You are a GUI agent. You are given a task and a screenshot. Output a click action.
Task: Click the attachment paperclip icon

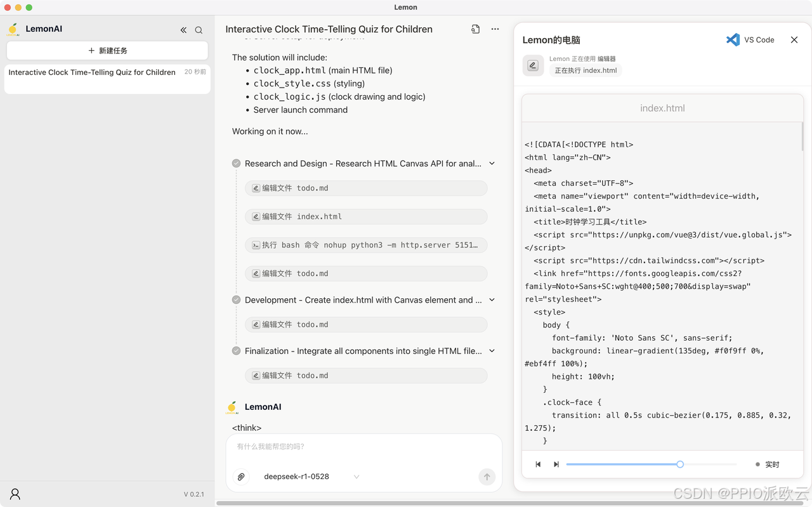tap(241, 477)
